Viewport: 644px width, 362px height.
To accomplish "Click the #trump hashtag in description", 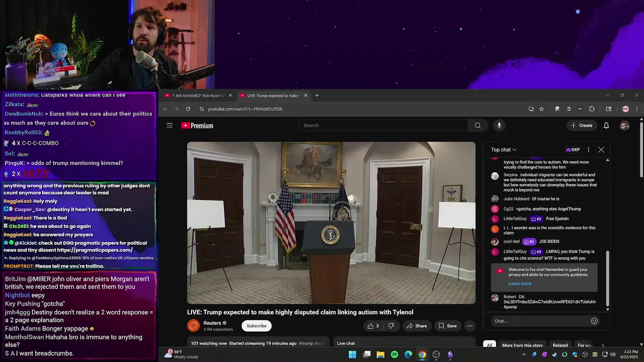I will coord(305,343).
